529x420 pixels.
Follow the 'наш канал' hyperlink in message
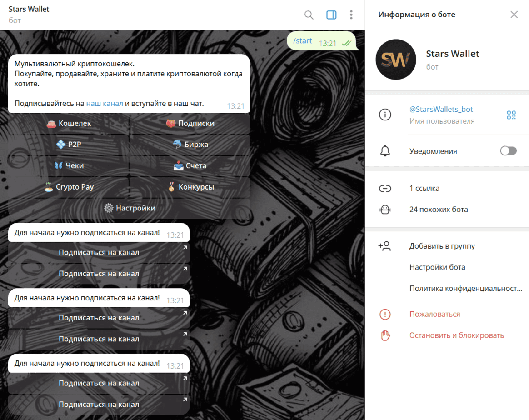click(105, 104)
